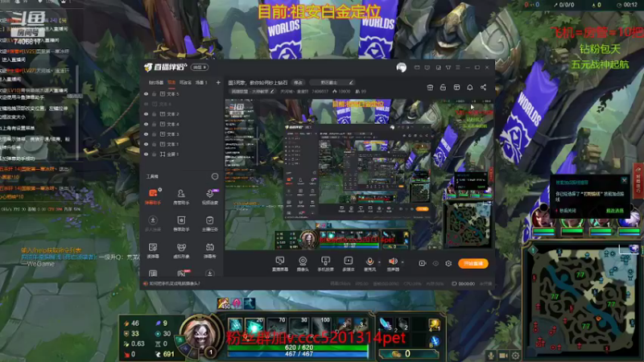The height and width of the screenshot is (362, 644).
Task: Open settings gear on the 弹幕助手 tool
Action: 159,190
